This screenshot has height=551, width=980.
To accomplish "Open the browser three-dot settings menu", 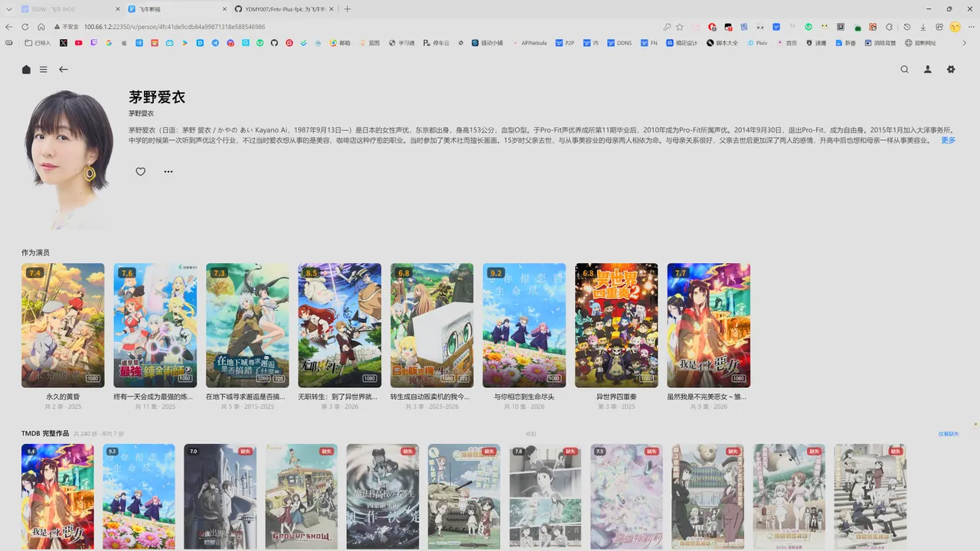I will [x=971, y=27].
